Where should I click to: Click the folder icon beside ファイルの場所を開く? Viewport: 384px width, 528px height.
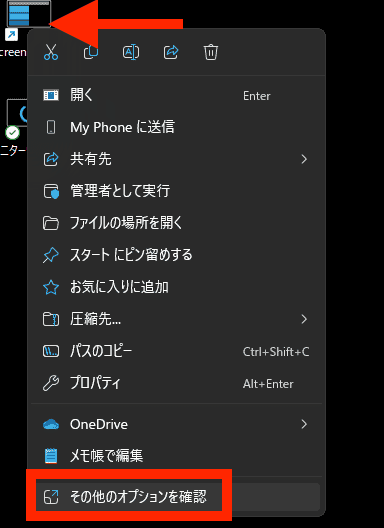(51, 223)
